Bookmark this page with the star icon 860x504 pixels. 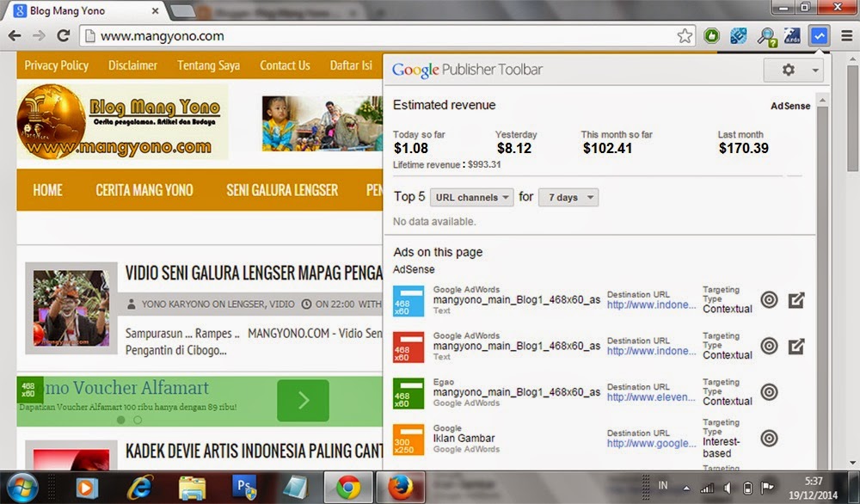[685, 36]
